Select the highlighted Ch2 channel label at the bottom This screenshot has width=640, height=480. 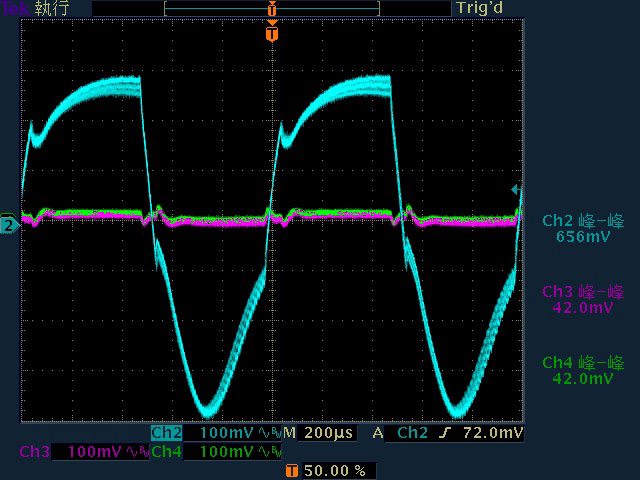coord(167,434)
